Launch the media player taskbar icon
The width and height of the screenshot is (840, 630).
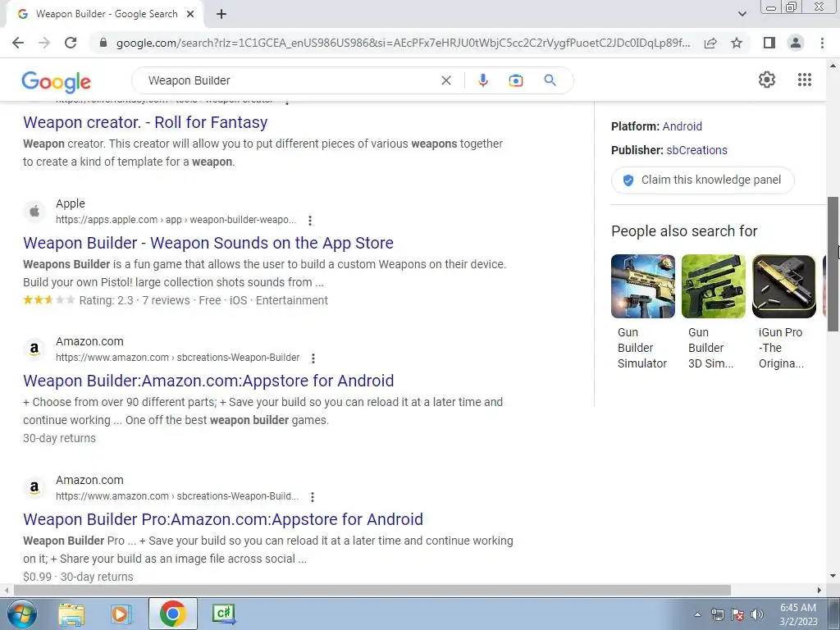click(x=121, y=614)
